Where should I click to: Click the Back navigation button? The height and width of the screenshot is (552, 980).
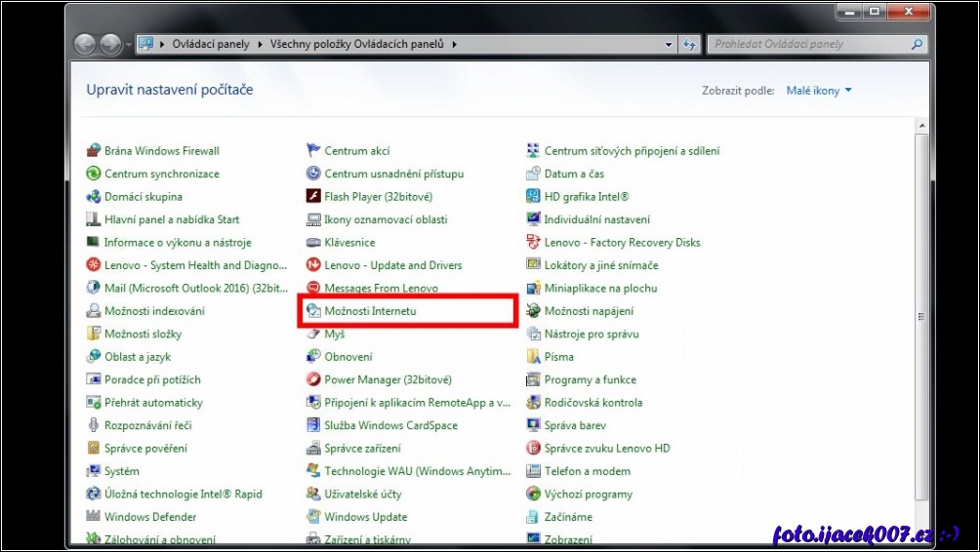pos(85,44)
